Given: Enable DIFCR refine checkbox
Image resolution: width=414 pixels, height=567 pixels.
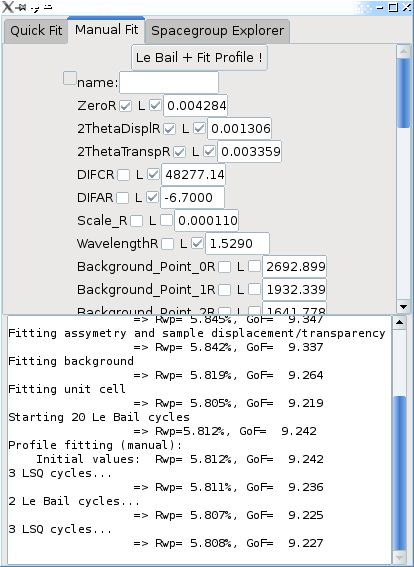Looking at the screenshot, I should point(124,175).
